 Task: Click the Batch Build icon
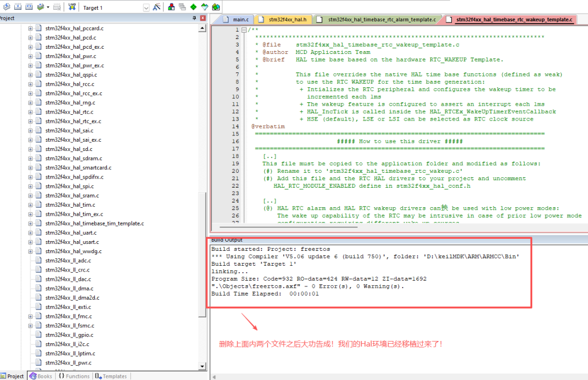coord(41,7)
